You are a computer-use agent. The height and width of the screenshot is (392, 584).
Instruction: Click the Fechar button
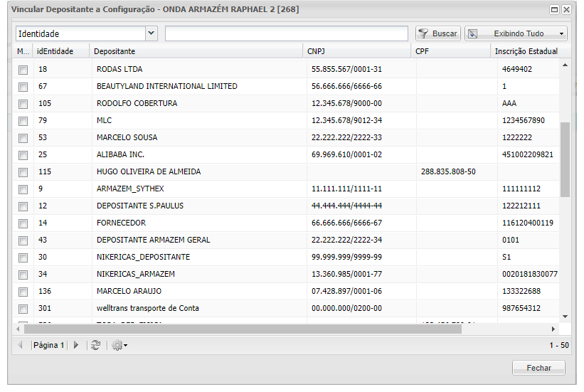[x=538, y=368]
